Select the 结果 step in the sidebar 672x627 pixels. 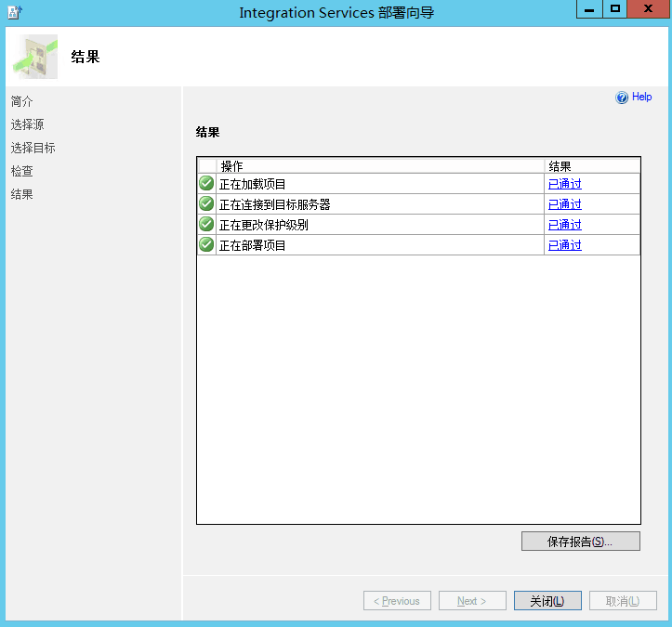[x=22, y=194]
